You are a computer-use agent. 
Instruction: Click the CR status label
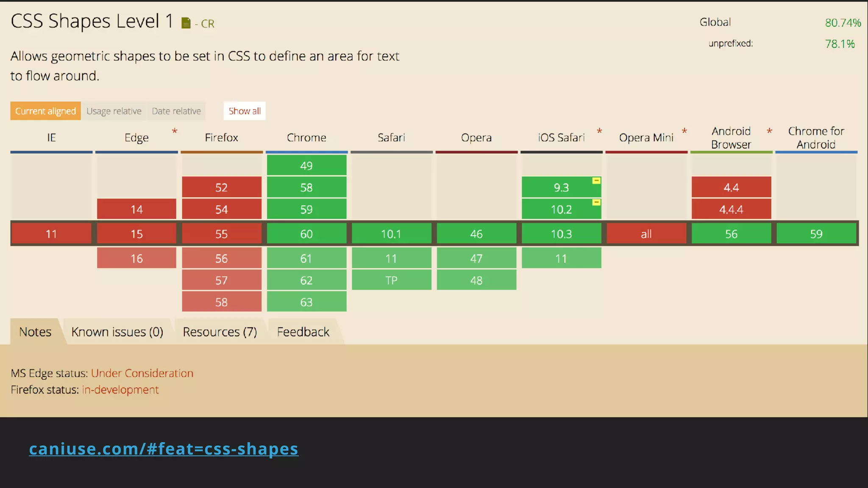[208, 24]
